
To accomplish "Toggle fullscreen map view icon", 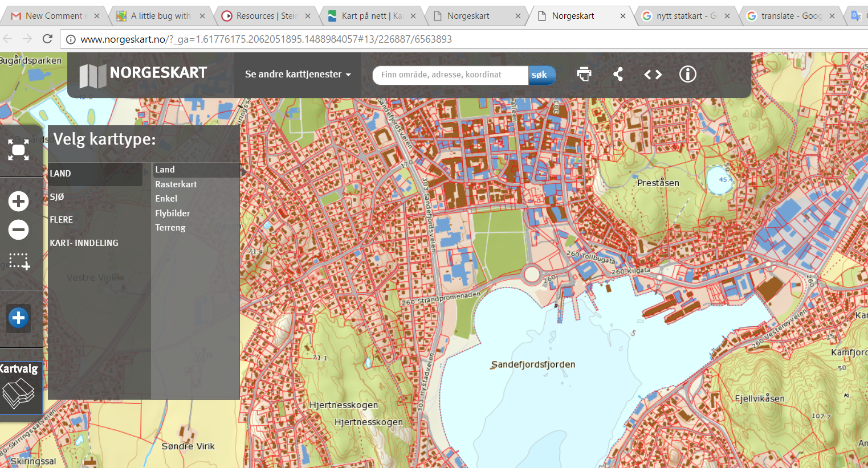I will pyautogui.click(x=18, y=150).
